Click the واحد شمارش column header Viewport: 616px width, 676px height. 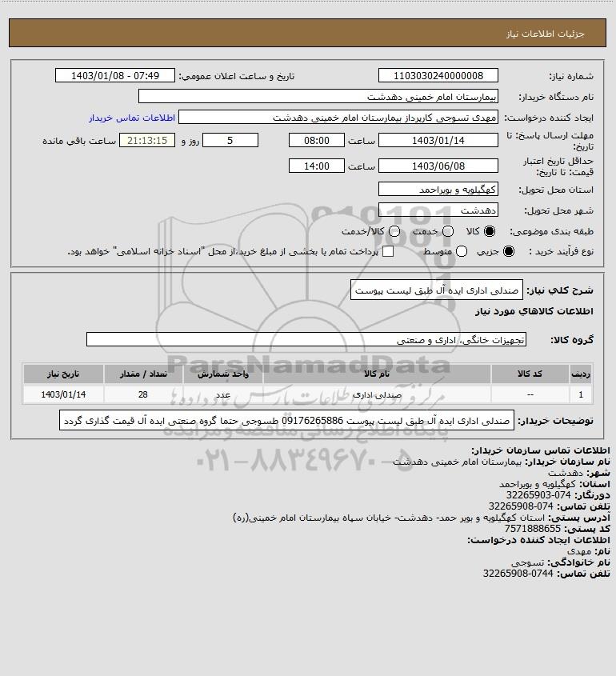[223, 374]
